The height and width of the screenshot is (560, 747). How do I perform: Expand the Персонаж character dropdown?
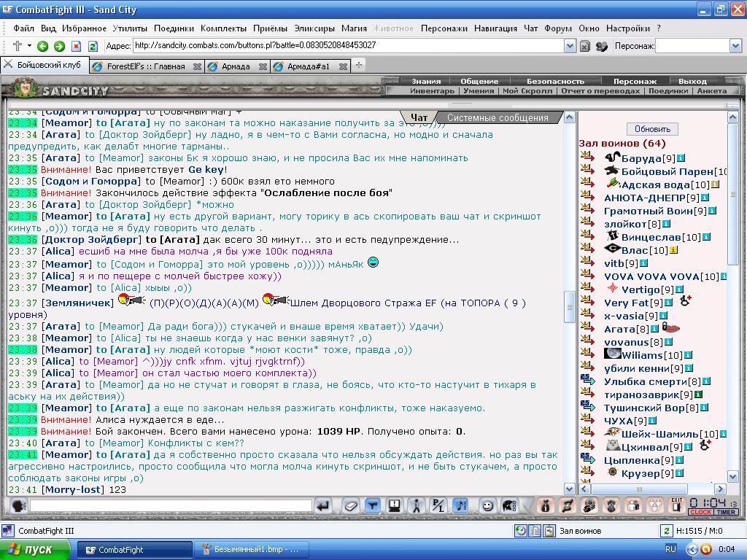(735, 46)
